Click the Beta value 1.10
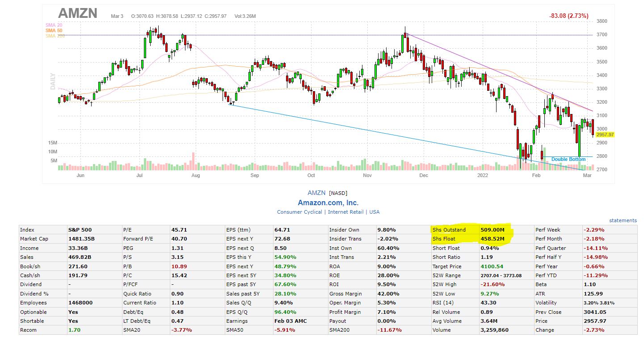This screenshot has width=644, height=342. pos(590,284)
